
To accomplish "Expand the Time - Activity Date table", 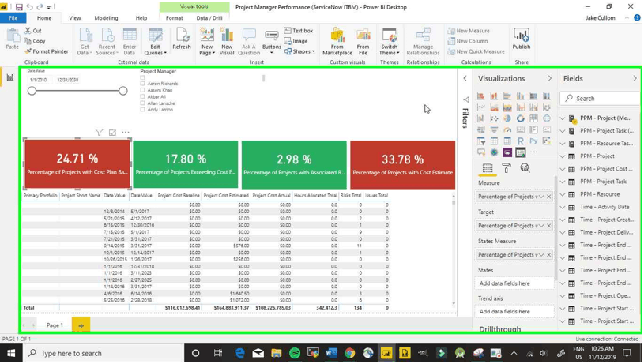I will coord(563,207).
